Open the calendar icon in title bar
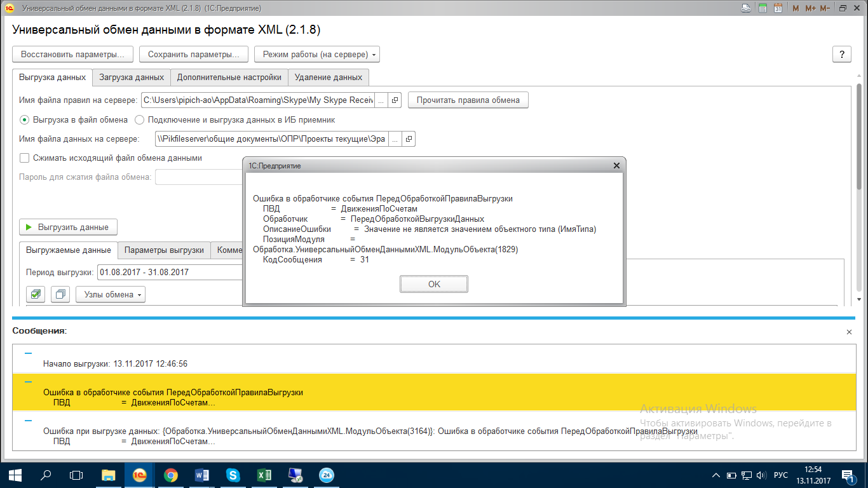Image resolution: width=868 pixels, height=488 pixels. pyautogui.click(x=777, y=8)
